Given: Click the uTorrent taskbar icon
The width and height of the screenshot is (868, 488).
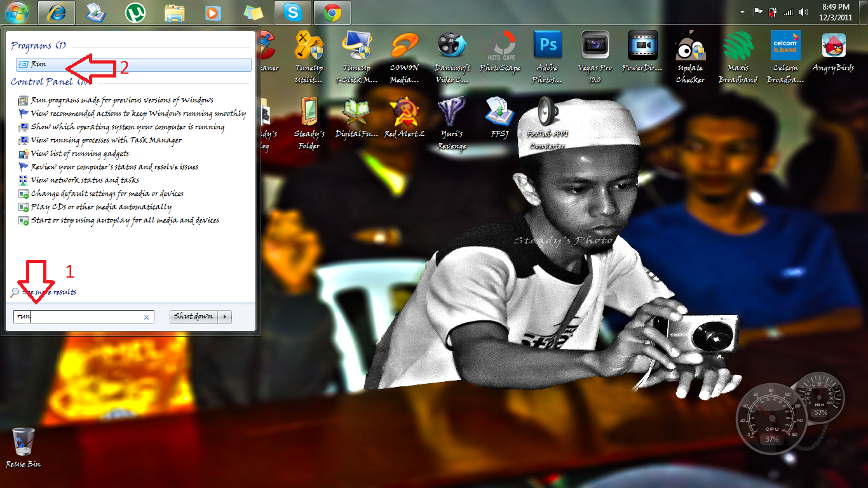Looking at the screenshot, I should (x=135, y=11).
